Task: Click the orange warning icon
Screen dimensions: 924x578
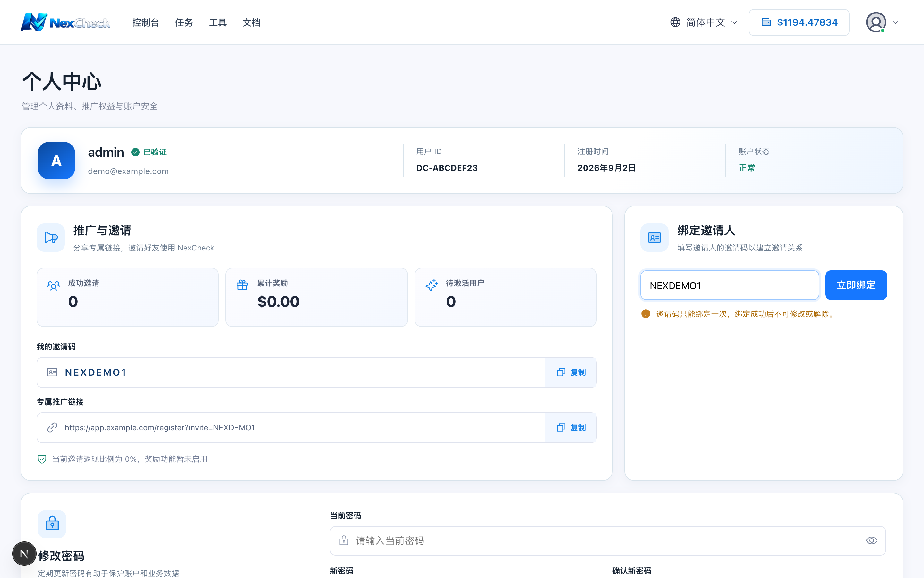Action: tap(646, 314)
